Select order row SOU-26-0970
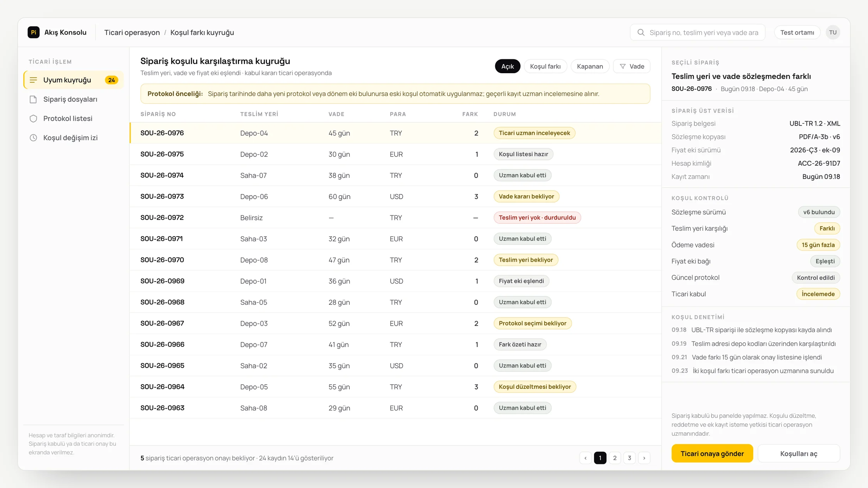The image size is (868, 488). (x=395, y=260)
